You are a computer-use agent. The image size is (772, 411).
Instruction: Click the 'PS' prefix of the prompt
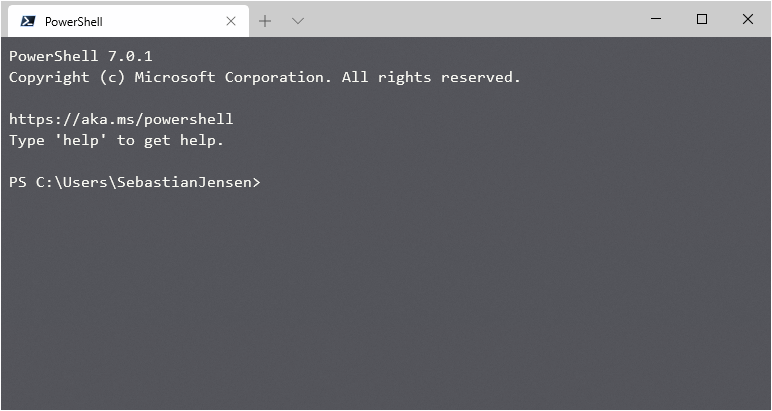coord(18,182)
